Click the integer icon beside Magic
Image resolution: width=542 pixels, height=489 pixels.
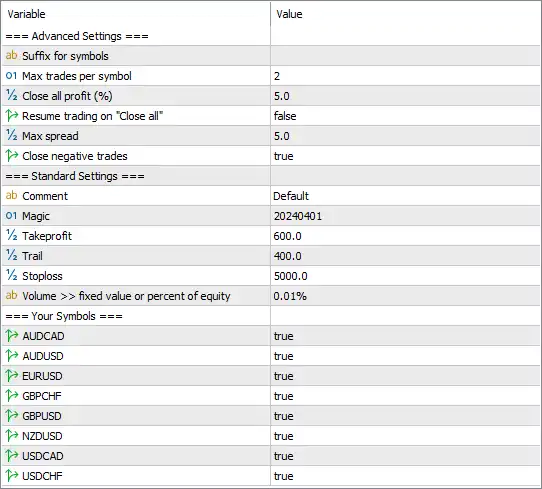coord(11,216)
